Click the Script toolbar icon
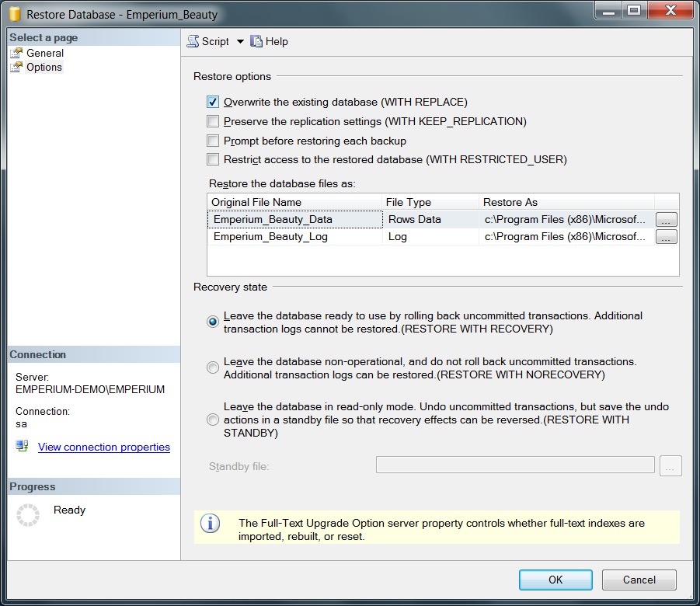This screenshot has height=606, width=700. click(x=193, y=42)
